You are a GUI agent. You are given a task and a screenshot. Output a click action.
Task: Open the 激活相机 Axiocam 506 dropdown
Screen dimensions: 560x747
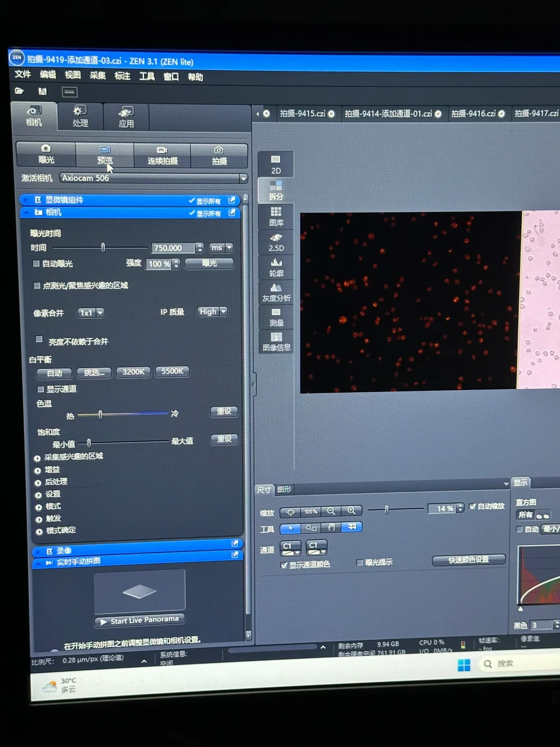pyautogui.click(x=243, y=178)
